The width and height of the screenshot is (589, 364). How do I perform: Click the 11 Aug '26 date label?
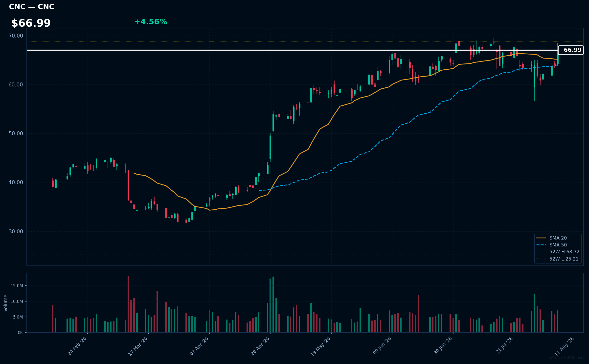565,346
